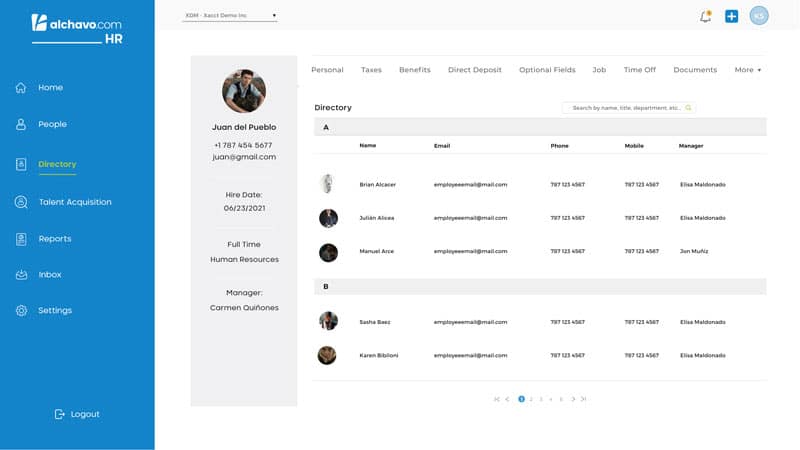Switch to the Benefits tab
This screenshot has height=450, width=800.
tap(414, 70)
